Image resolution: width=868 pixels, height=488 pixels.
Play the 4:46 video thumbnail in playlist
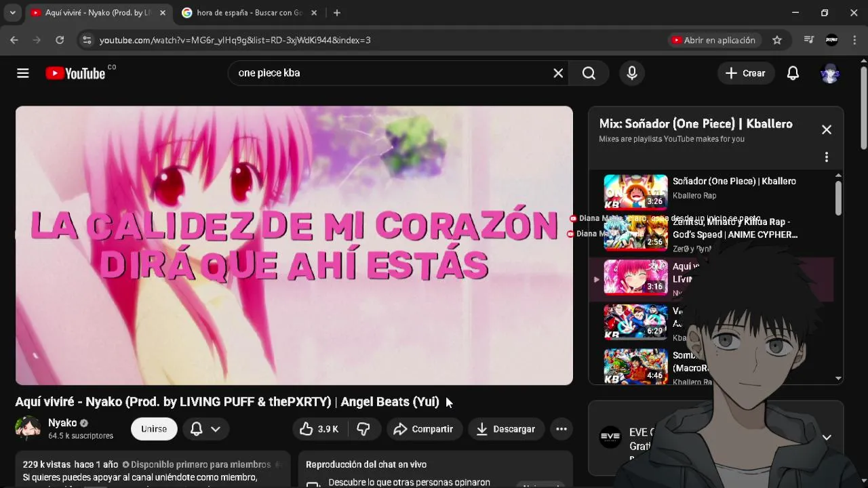click(x=635, y=367)
